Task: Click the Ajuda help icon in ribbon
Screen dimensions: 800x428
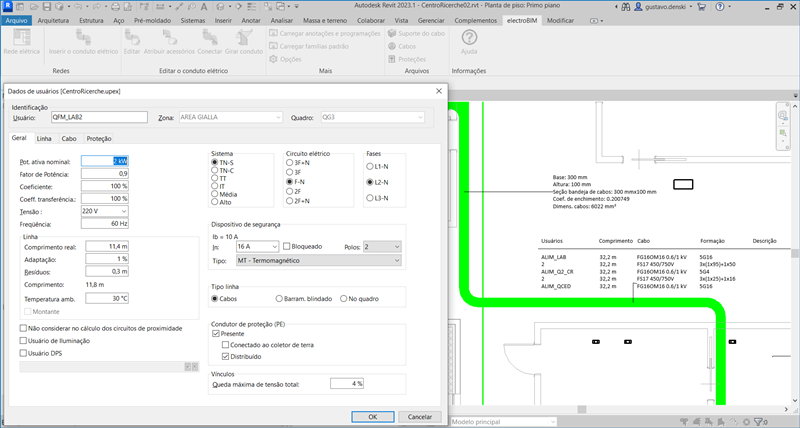Action: pyautogui.click(x=468, y=38)
